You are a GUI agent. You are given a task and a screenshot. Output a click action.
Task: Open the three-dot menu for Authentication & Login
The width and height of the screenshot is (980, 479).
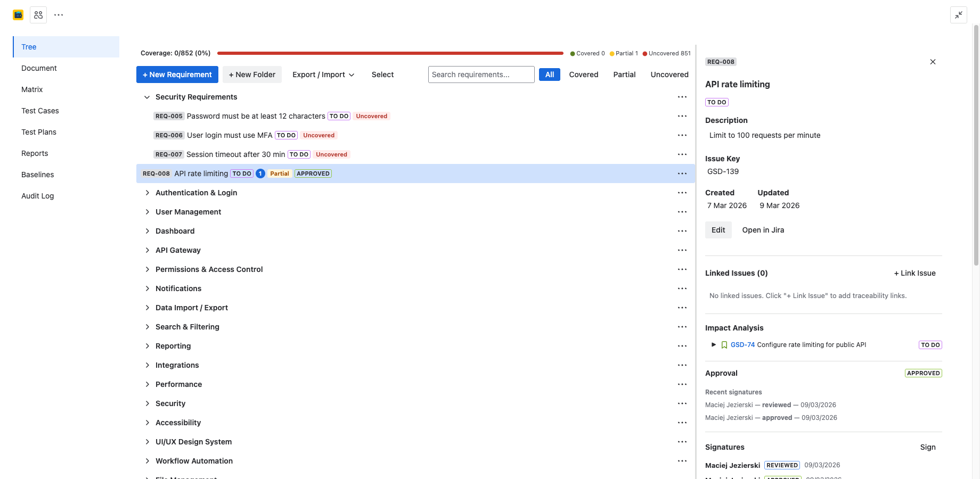[682, 193]
